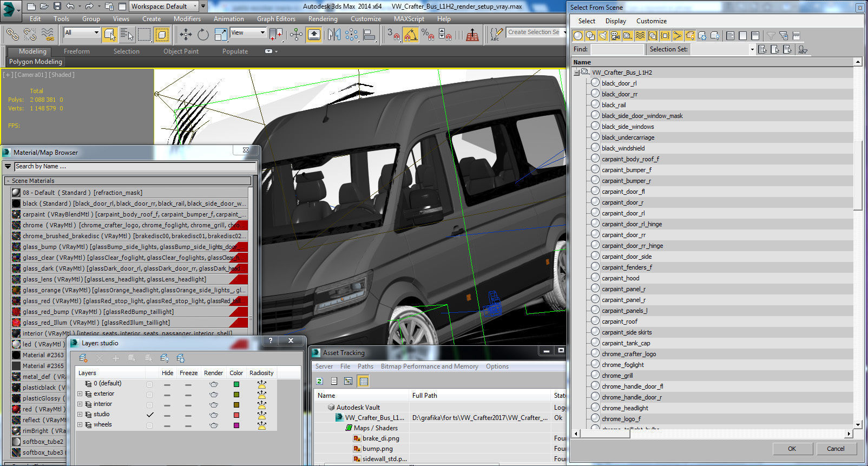Make the exterior layer current via its checkbox
This screenshot has height=466, width=868.
(149, 395)
